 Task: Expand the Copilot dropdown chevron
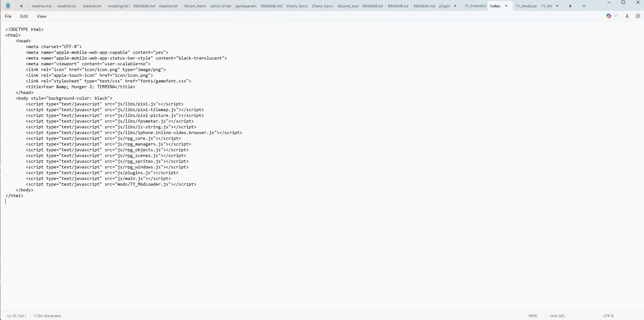[616, 16]
